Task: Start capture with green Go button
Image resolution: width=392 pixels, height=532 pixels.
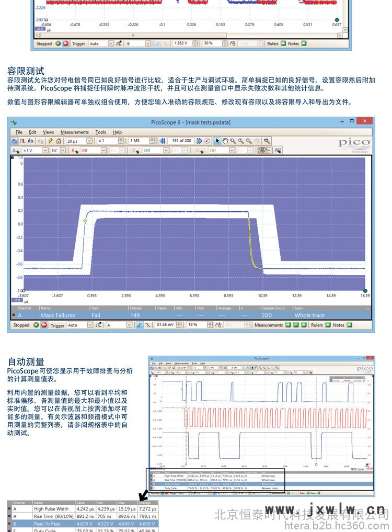Action: [x=36, y=325]
